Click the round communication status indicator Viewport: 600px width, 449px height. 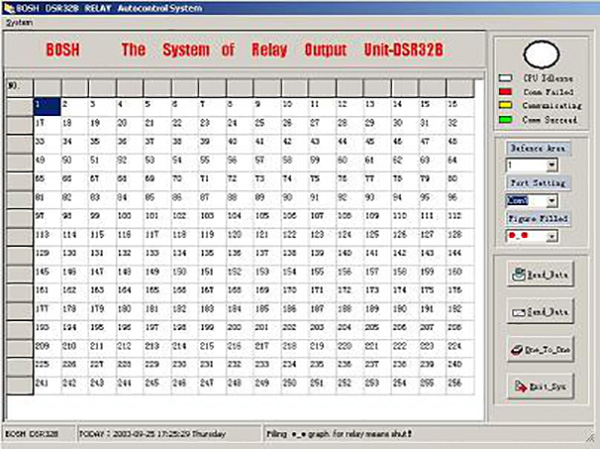click(x=541, y=54)
